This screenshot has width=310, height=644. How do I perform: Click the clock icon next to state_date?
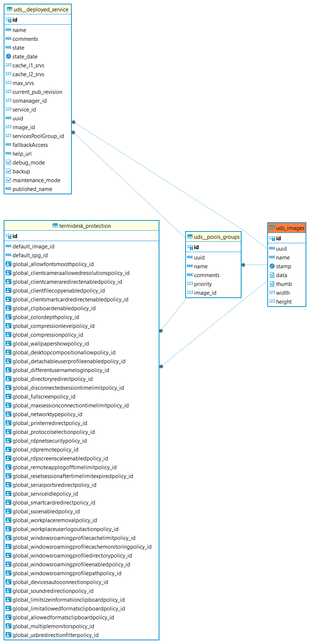(8, 56)
